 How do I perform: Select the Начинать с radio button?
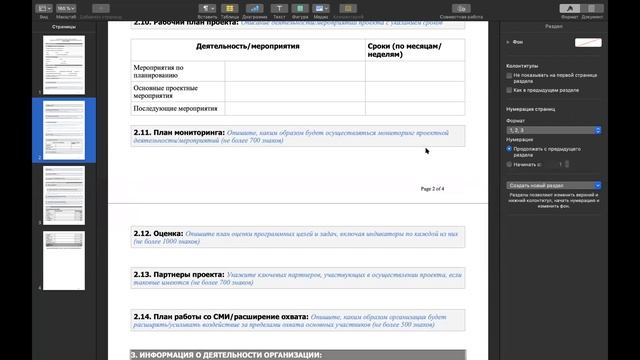[509, 164]
